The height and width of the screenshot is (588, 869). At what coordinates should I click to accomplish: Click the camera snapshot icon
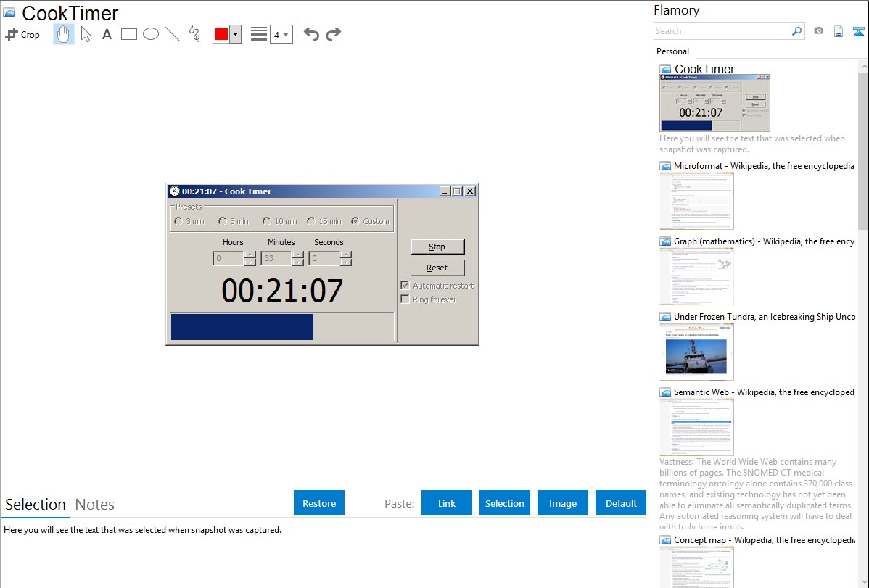tap(818, 31)
